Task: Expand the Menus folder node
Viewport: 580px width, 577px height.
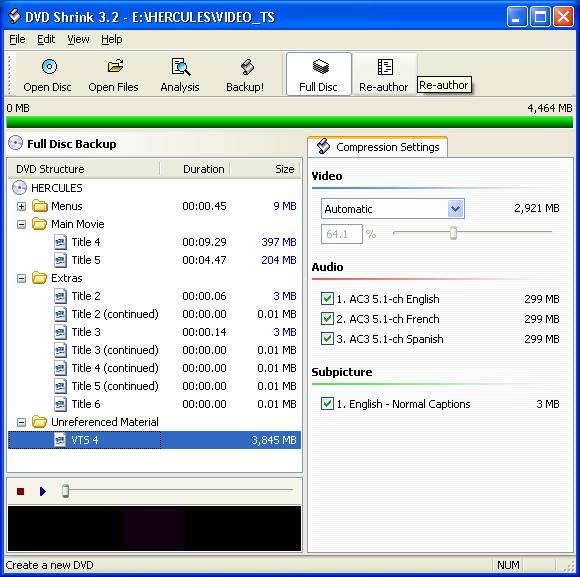Action: click(21, 206)
